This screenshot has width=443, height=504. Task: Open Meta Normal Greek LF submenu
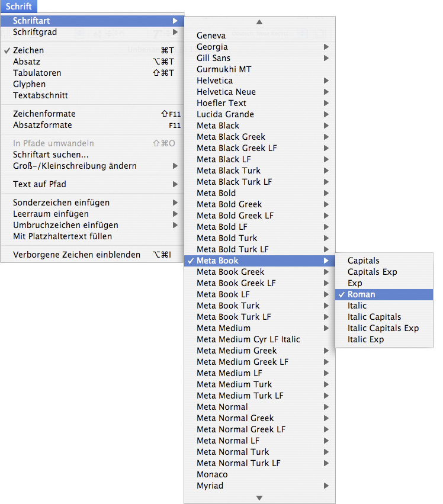(x=260, y=429)
